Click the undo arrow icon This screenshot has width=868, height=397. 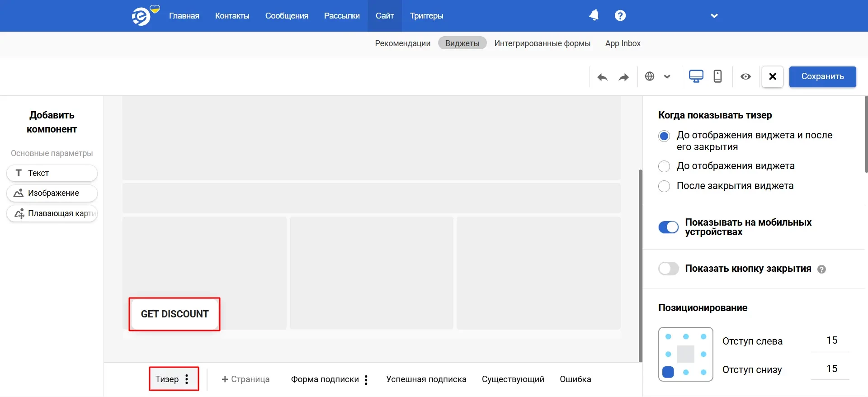pos(602,77)
